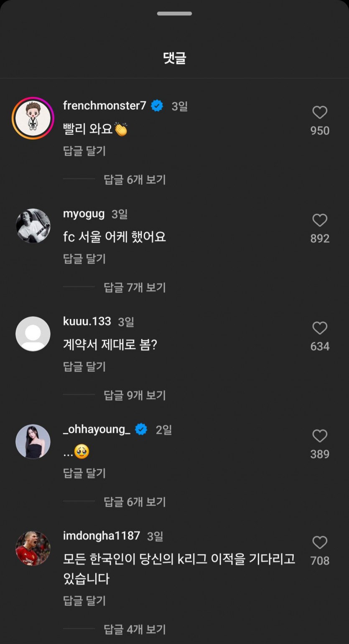Viewport: 349px width, 644px height.
Task: Tap heart on _ohhayoung_ comment
Action: click(320, 436)
